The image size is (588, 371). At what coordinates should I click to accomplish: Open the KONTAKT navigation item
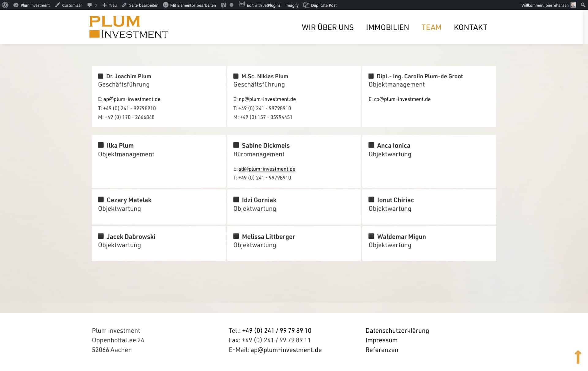tap(470, 27)
